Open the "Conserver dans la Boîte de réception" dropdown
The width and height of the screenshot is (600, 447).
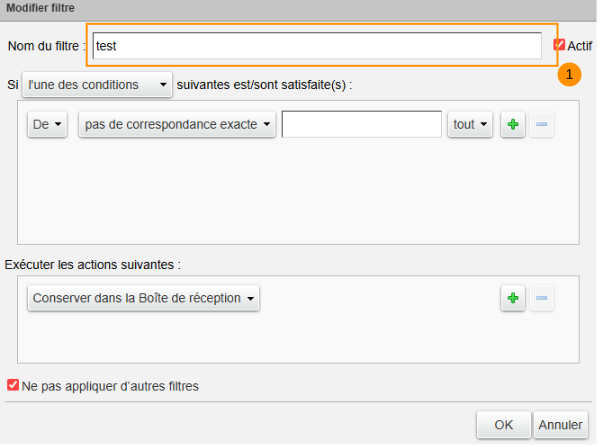pyautogui.click(x=143, y=298)
